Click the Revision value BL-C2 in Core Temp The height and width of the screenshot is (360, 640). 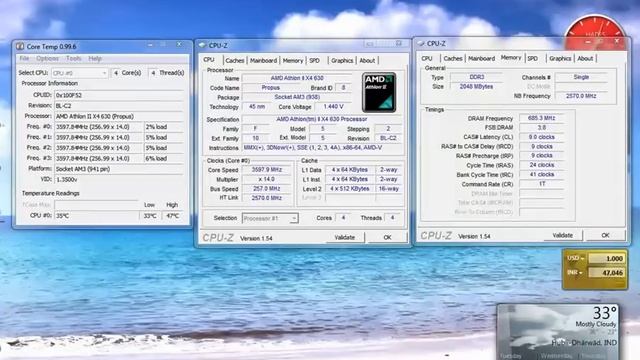(x=119, y=106)
